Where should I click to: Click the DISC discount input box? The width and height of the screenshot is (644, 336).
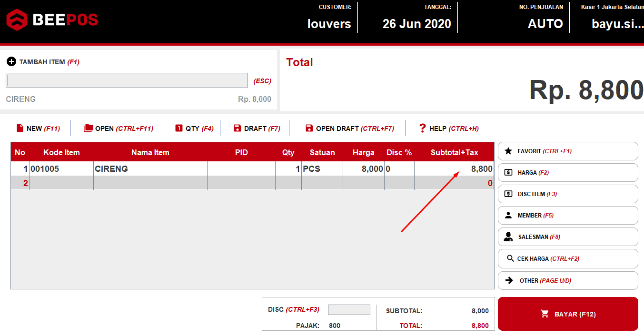[x=349, y=310]
